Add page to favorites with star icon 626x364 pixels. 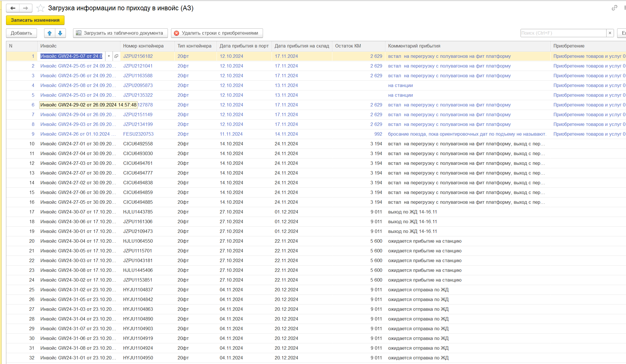pos(41,8)
